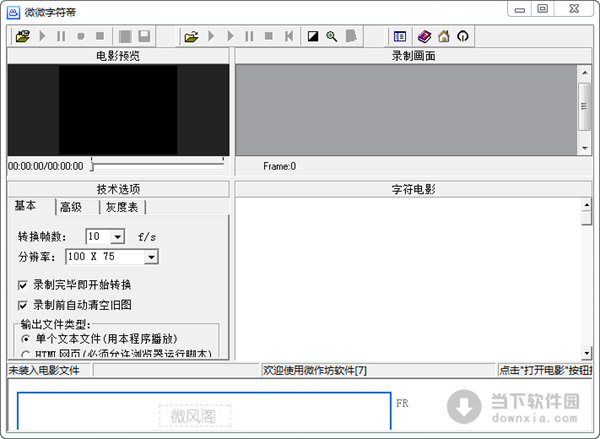
Task: Click the 点击"打开电影"按钮 status hint
Action: coord(546,370)
